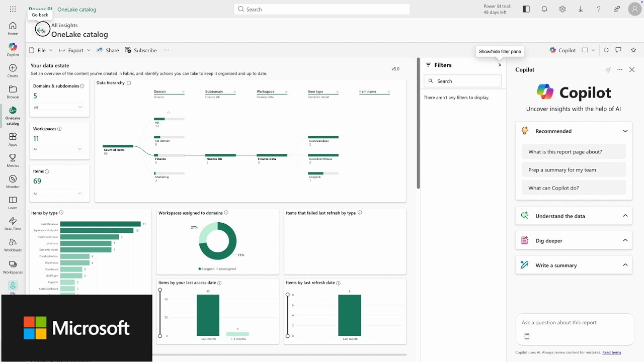The height and width of the screenshot is (362, 644).
Task: Click Subscribe in the report toolbar
Action: coord(141,50)
